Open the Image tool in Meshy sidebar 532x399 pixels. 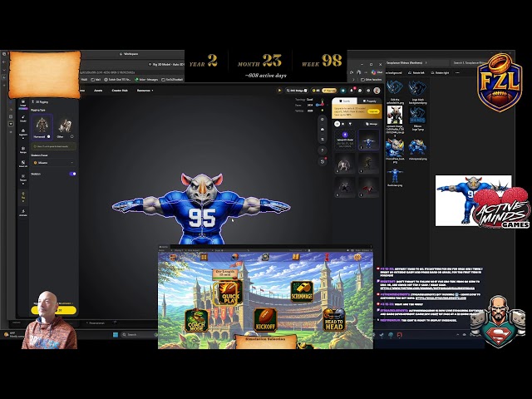tap(23, 103)
